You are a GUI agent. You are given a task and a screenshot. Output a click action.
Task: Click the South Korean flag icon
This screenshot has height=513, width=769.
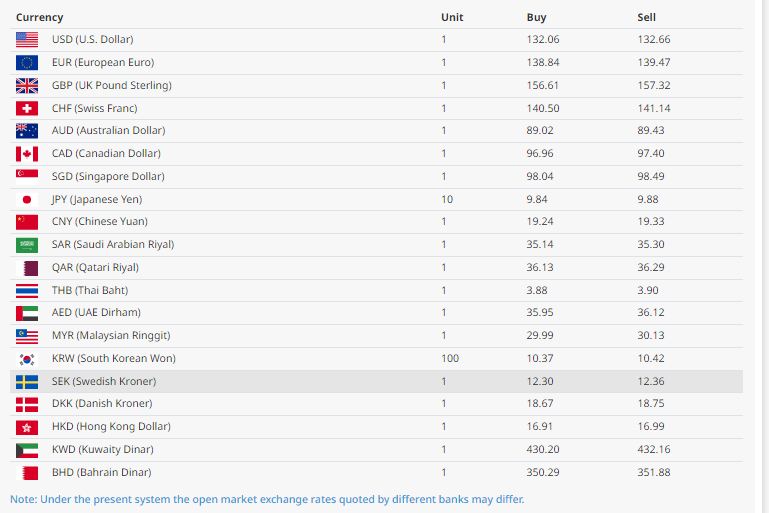[27, 359]
